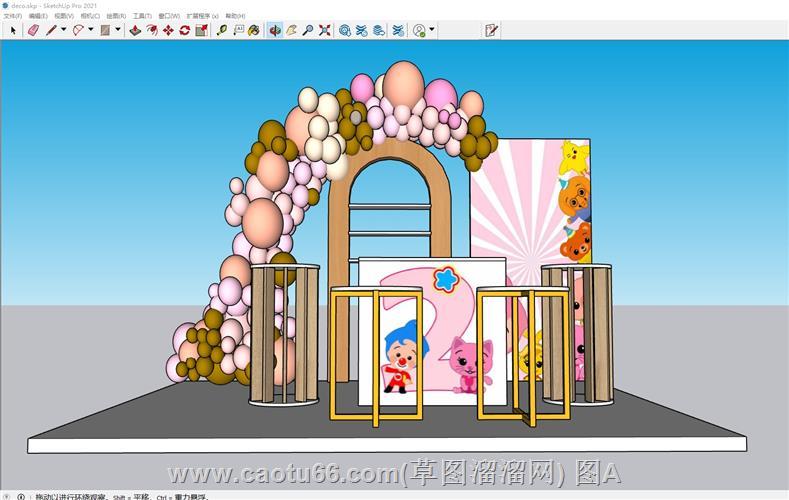The height and width of the screenshot is (500, 789).
Task: Expand the Arc tool dropdown arrow
Action: pyautogui.click(x=91, y=30)
